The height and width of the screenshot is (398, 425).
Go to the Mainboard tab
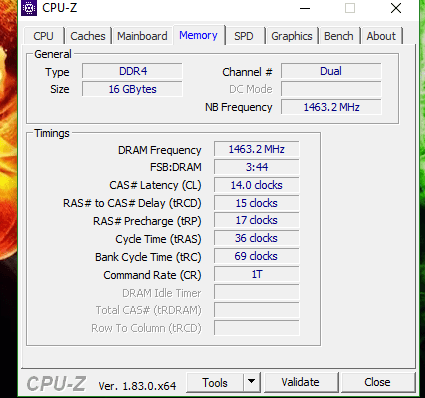142,36
